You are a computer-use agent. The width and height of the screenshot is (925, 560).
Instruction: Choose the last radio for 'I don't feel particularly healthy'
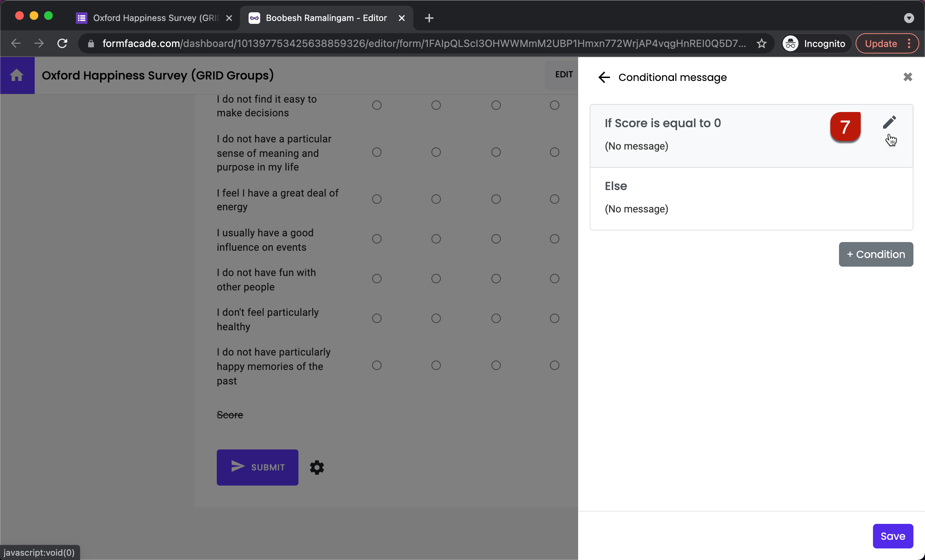[x=554, y=318]
